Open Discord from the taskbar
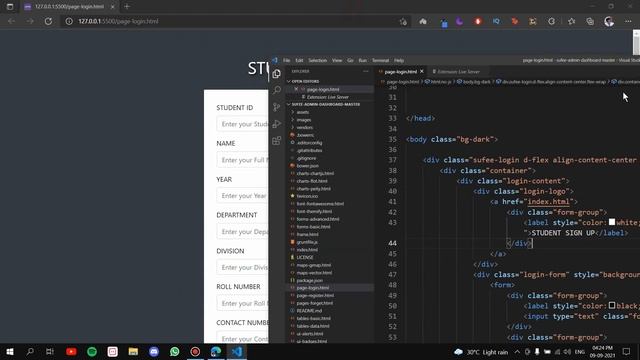This screenshot has width=640, height=360. [154, 351]
